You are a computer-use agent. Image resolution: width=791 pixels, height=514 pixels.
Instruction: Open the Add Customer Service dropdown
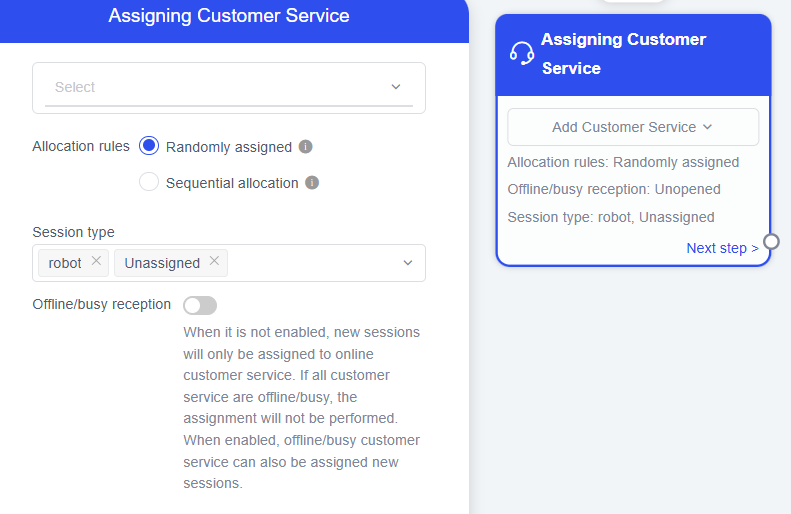pyautogui.click(x=632, y=127)
